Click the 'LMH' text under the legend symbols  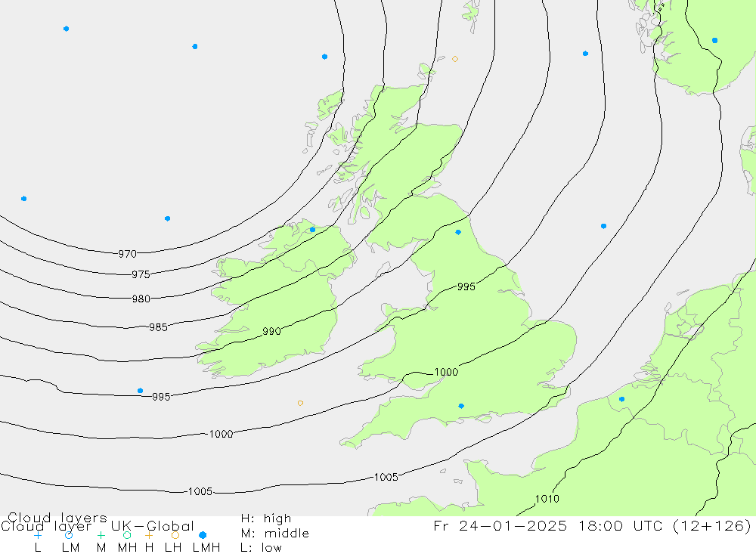coord(206,548)
